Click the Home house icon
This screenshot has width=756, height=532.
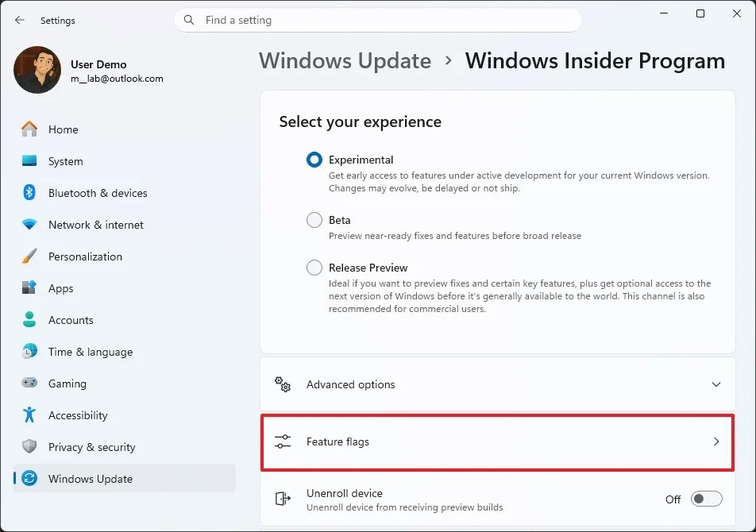[x=29, y=129]
